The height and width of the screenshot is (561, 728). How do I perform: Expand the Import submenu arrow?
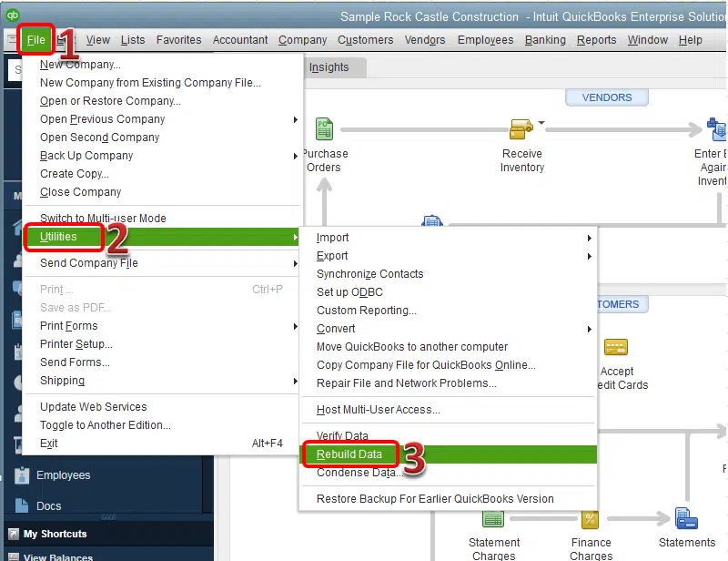(589, 238)
